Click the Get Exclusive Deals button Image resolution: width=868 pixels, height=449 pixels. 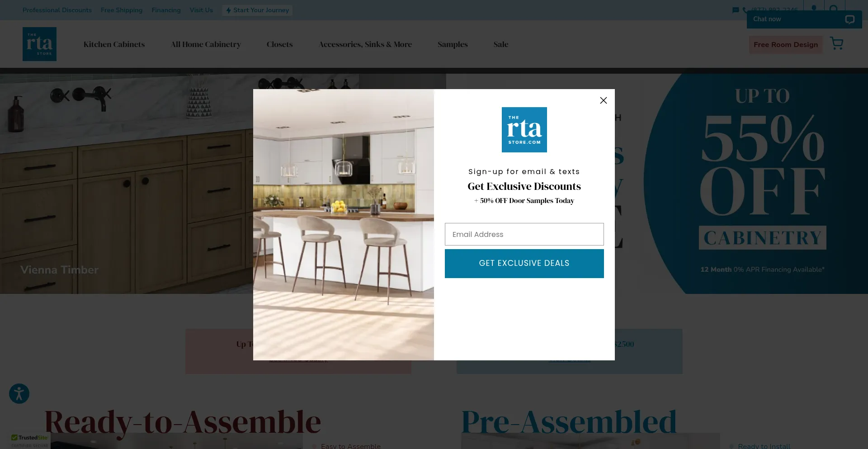point(524,264)
